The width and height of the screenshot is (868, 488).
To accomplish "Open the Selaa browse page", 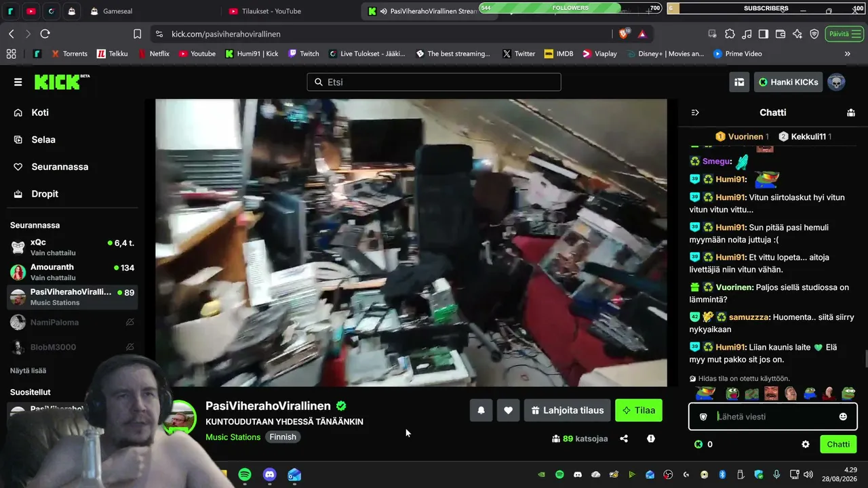I will tap(43, 140).
